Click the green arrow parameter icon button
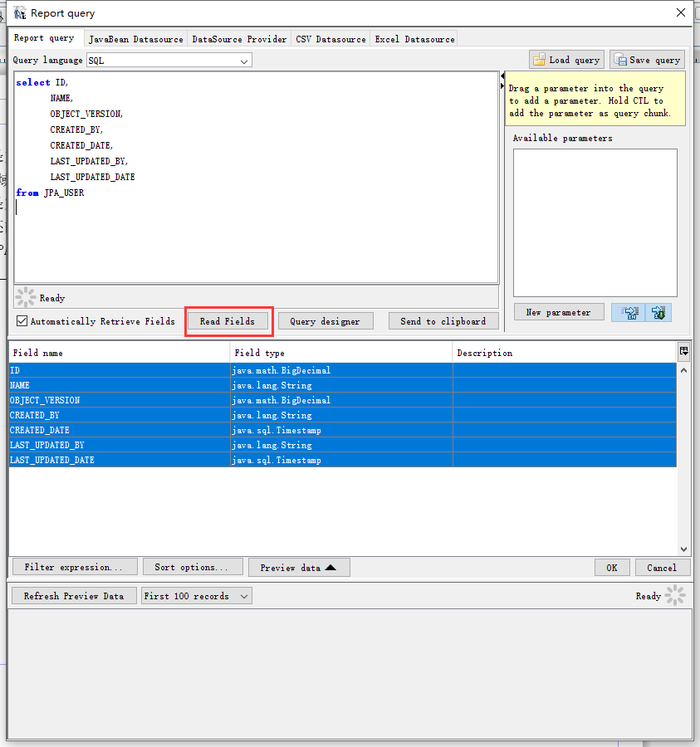 [x=658, y=313]
